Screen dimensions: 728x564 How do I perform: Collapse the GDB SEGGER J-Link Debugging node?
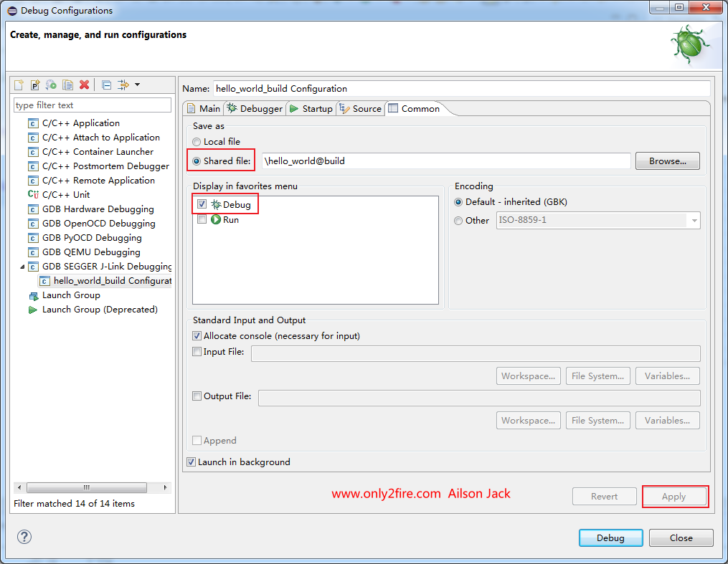[22, 267]
